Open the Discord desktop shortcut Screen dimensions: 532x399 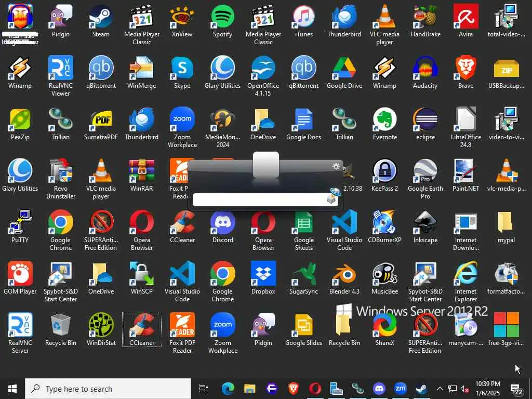point(222,227)
